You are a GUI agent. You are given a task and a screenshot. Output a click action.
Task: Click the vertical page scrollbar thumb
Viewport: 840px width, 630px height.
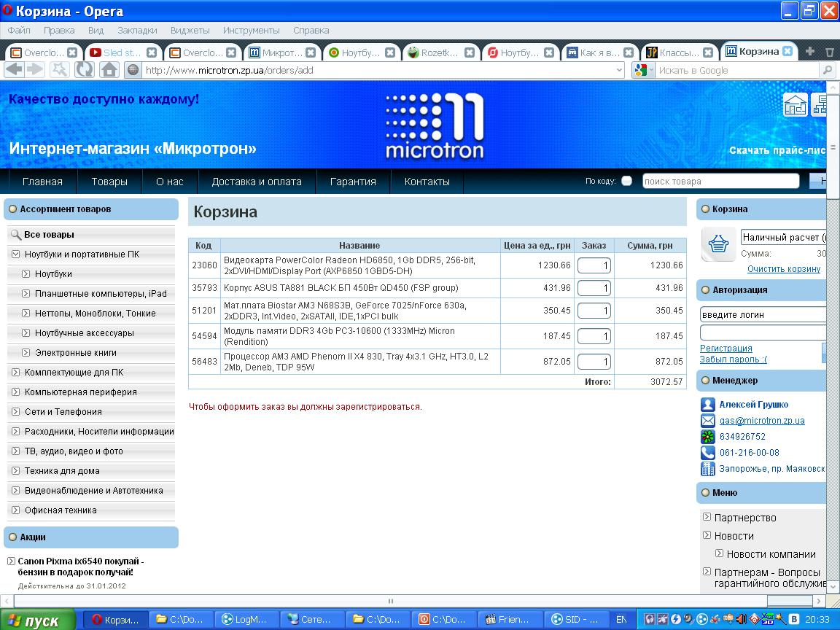coord(833,147)
